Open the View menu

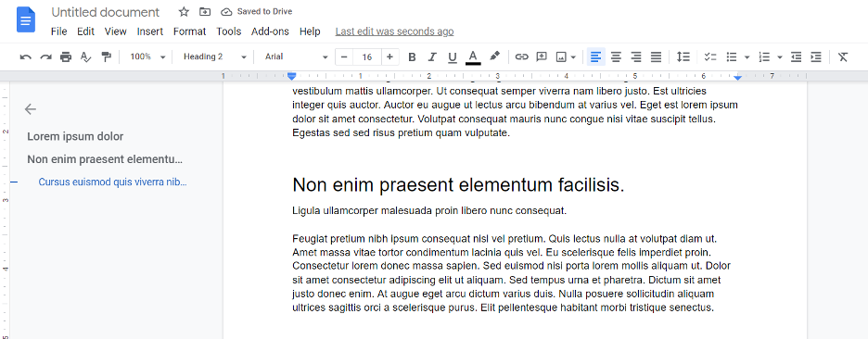(116, 31)
